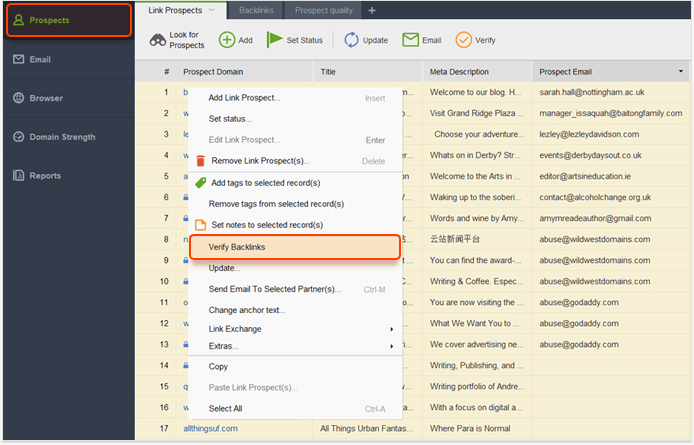Click the Update refresh icon
The width and height of the screenshot is (694, 445).
pos(351,40)
